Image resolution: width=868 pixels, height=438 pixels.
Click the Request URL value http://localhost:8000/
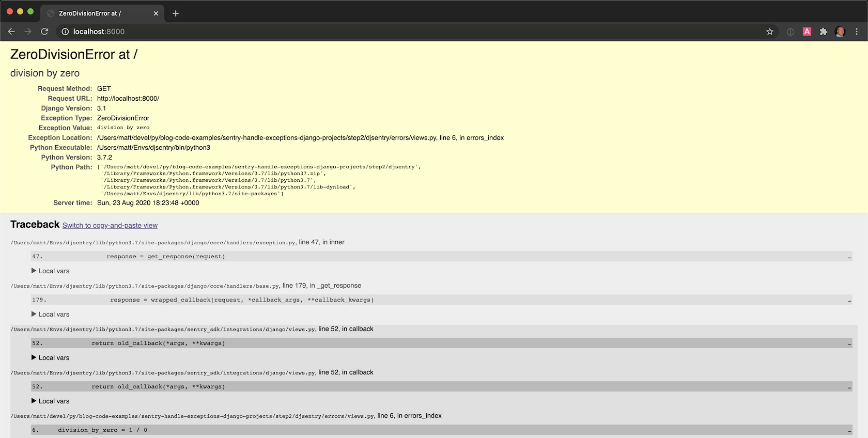click(x=128, y=99)
